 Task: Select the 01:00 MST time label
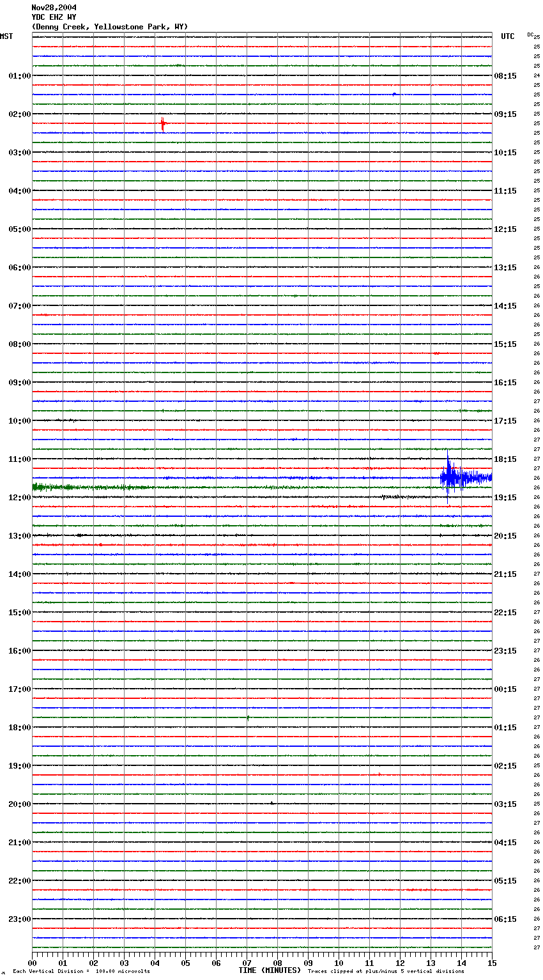(x=20, y=76)
